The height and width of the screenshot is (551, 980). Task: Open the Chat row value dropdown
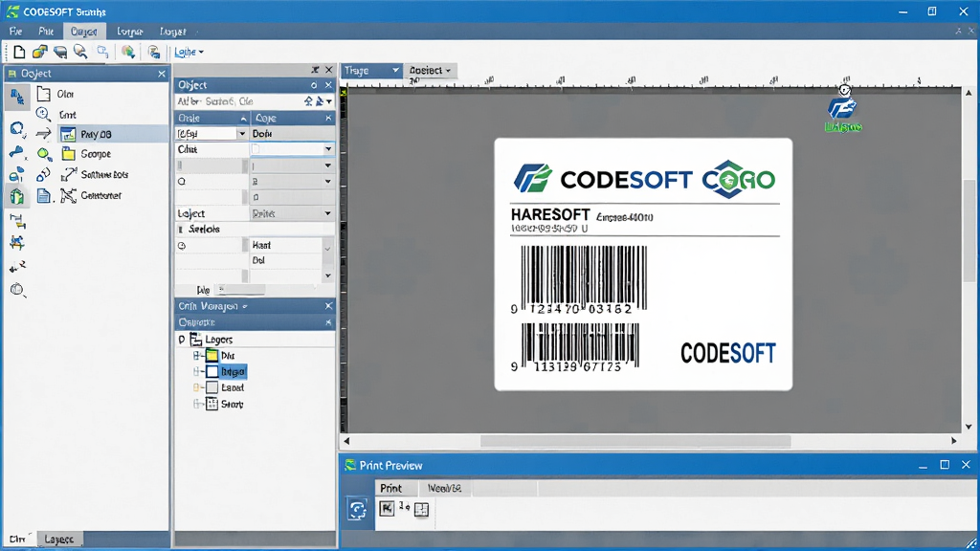coord(328,149)
